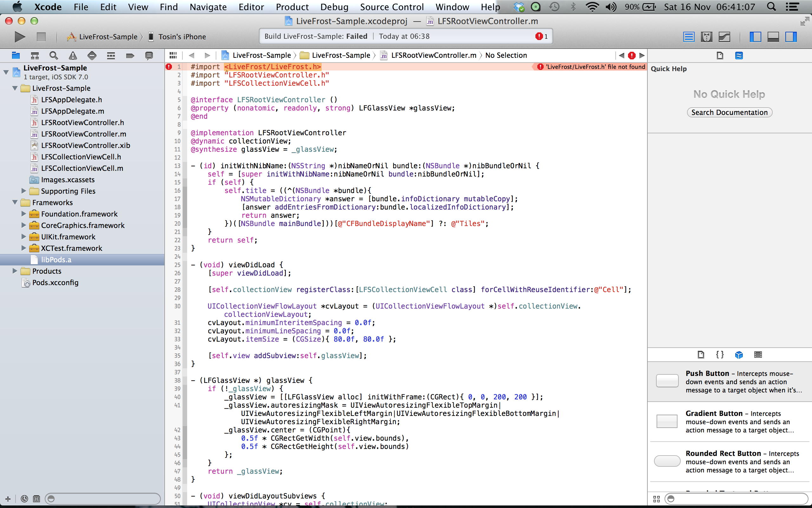812x508 pixels.
Task: Click the line 1 error gutter marker
Action: [x=169, y=67]
